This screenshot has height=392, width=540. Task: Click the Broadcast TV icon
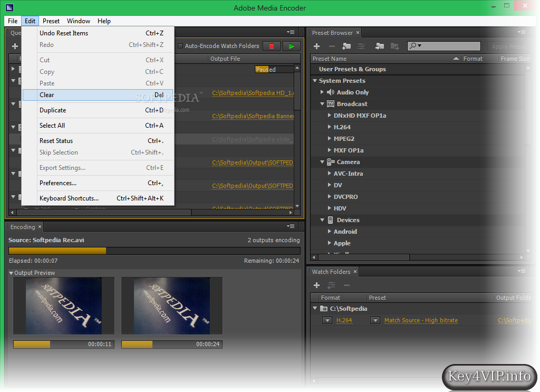pyautogui.click(x=330, y=104)
